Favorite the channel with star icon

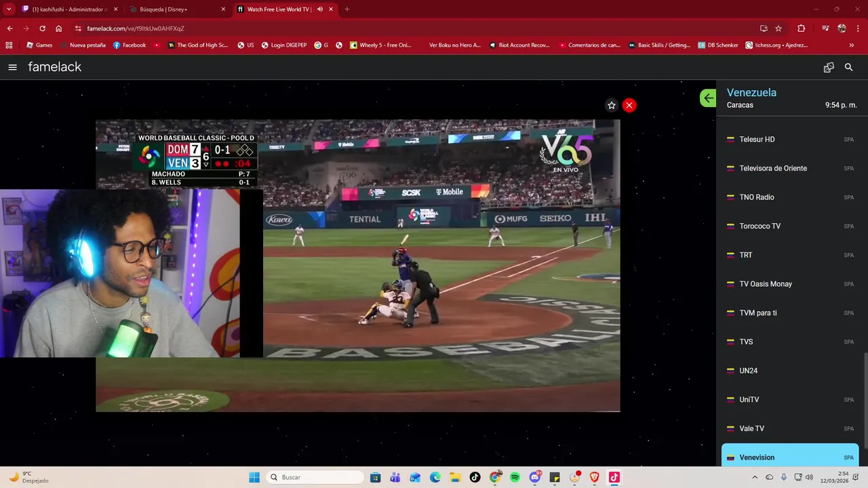tap(612, 105)
